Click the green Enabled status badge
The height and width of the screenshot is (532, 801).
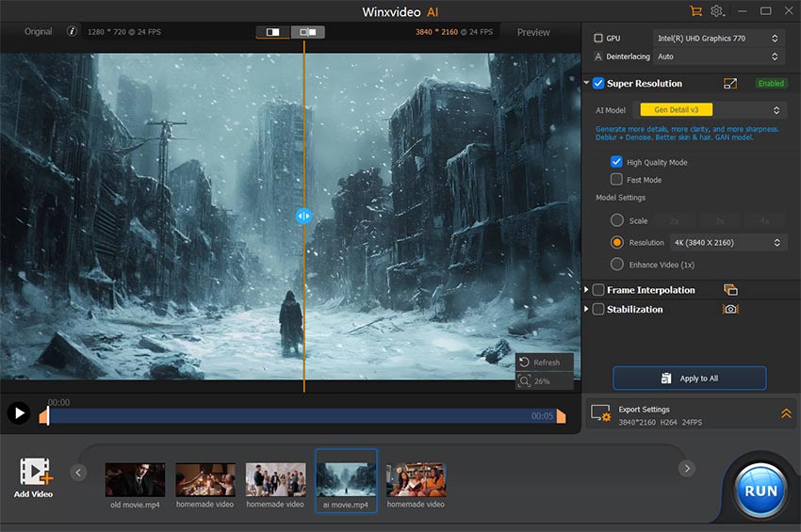[771, 83]
